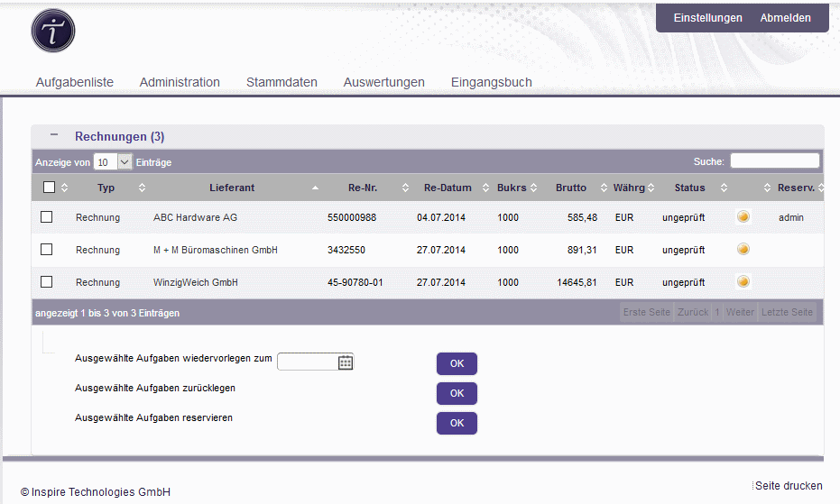Click the Rechnungen (3) heading
This screenshot has width=840, height=504.
click(119, 136)
